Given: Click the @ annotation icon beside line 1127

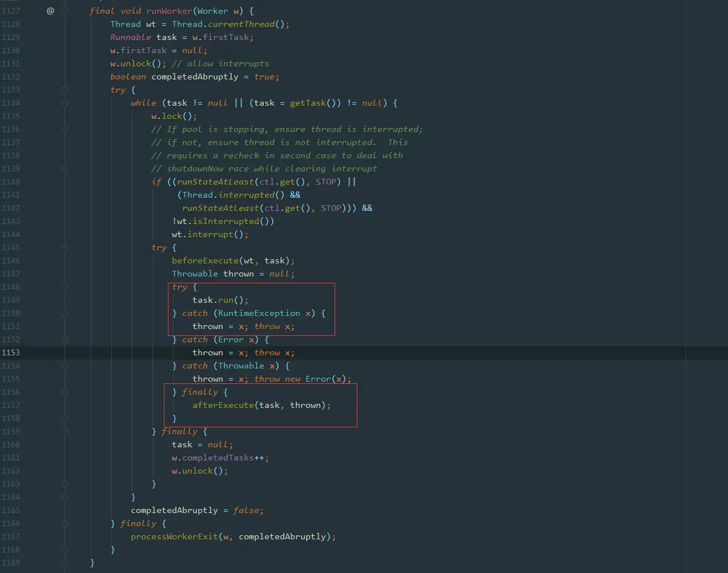Looking at the screenshot, I should pos(50,10).
